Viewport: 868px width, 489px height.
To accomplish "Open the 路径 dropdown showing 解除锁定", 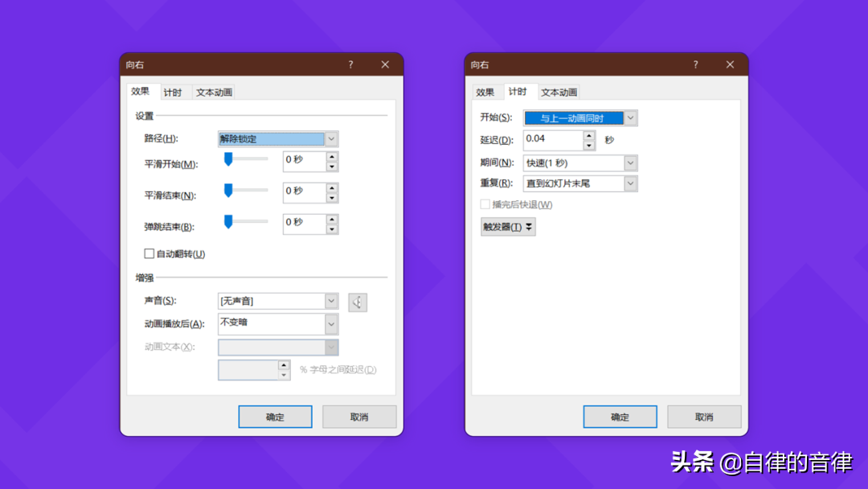I will (278, 138).
